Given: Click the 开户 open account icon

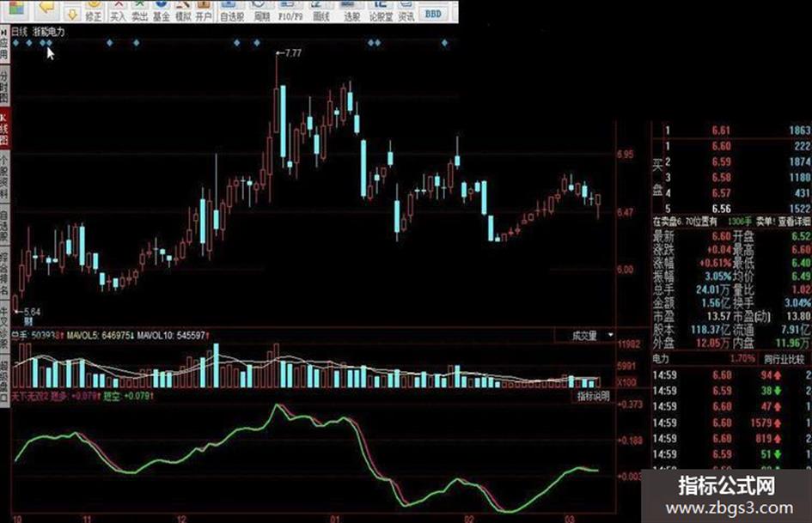Looking at the screenshot, I should pyautogui.click(x=204, y=11).
